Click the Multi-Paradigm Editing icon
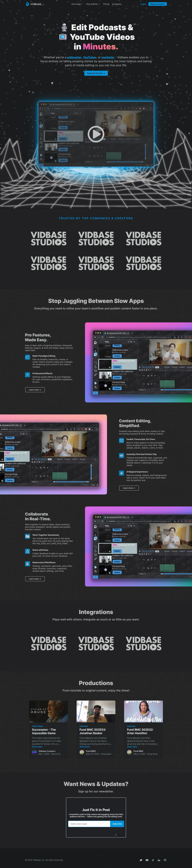The height and width of the screenshot is (868, 192). click(28, 357)
